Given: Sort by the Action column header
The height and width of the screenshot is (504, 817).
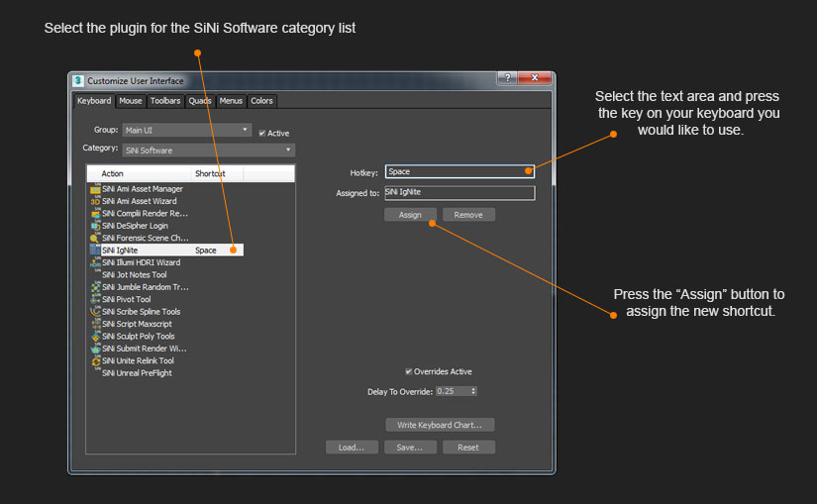Looking at the screenshot, I should [139, 173].
